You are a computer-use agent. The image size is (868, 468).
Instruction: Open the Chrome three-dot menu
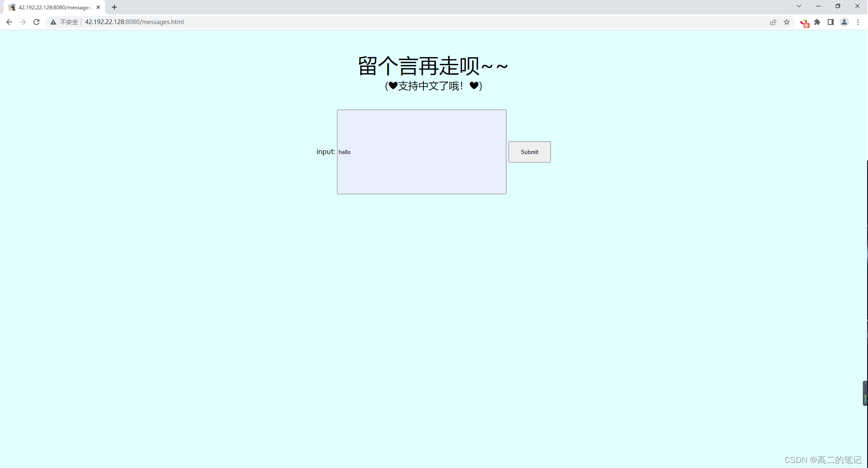[x=858, y=22]
